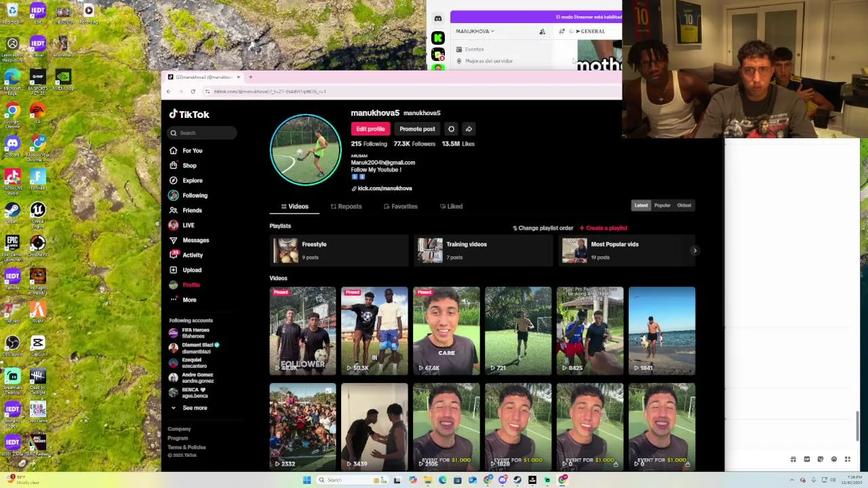
Task: Open the manukhova5 profile picture
Action: point(306,150)
